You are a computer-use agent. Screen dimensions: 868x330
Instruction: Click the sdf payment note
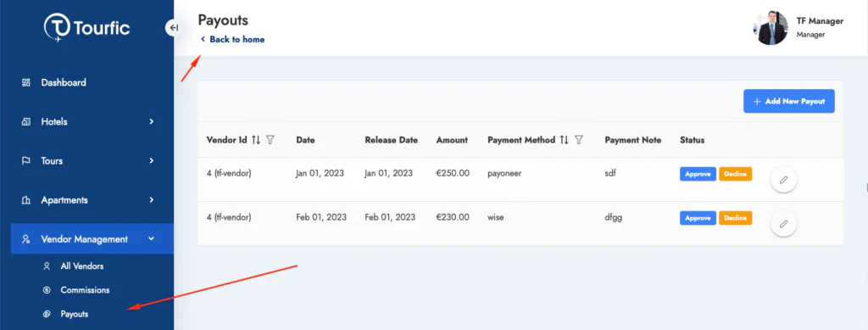[610, 173]
